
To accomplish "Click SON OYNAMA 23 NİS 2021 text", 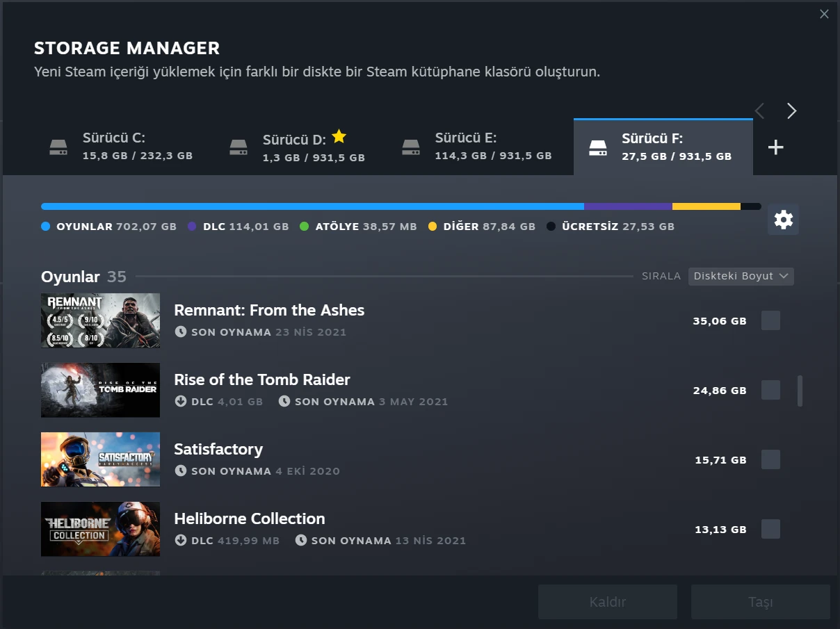I will [x=268, y=332].
